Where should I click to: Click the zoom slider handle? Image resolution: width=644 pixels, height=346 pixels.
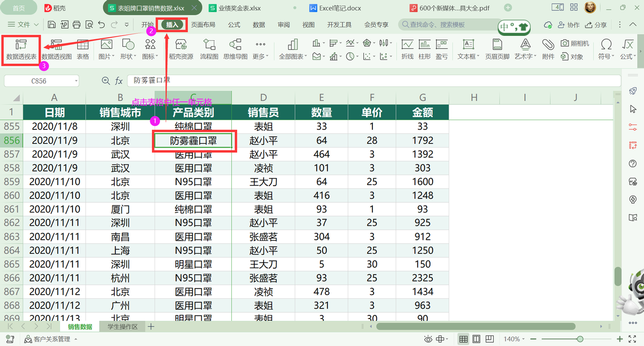click(x=580, y=339)
